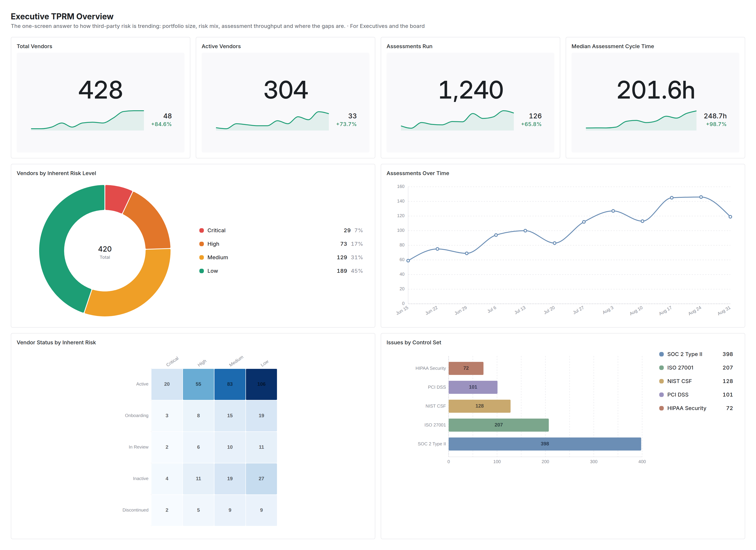Click the Aug 3 point on assessments line
756x550 pixels.
[x=613, y=211]
